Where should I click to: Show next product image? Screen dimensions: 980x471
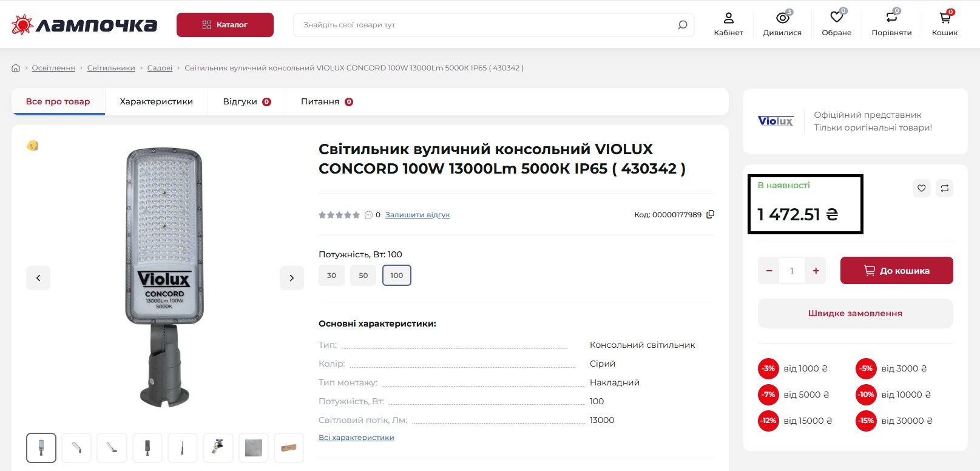292,278
